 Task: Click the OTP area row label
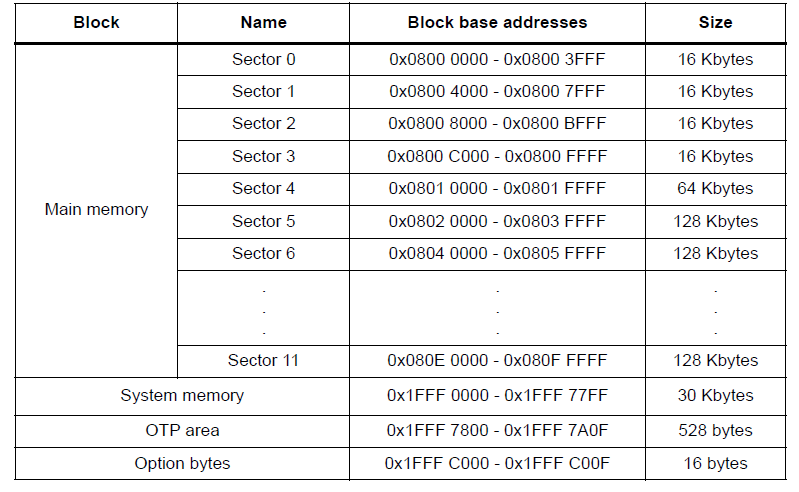(x=182, y=430)
